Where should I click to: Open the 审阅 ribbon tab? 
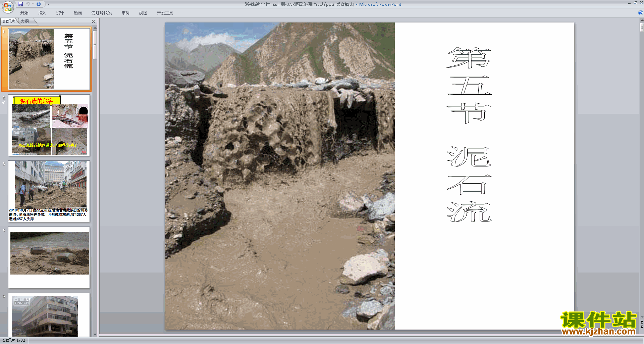click(125, 13)
